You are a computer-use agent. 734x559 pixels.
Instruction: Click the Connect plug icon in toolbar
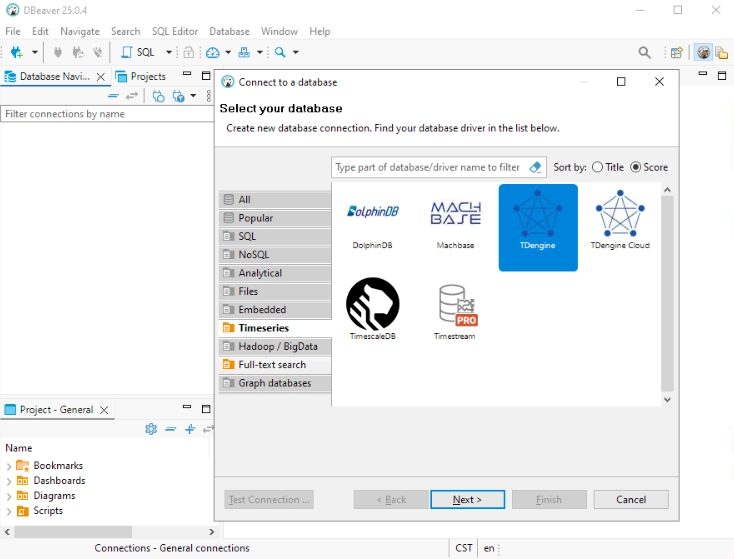pos(58,52)
